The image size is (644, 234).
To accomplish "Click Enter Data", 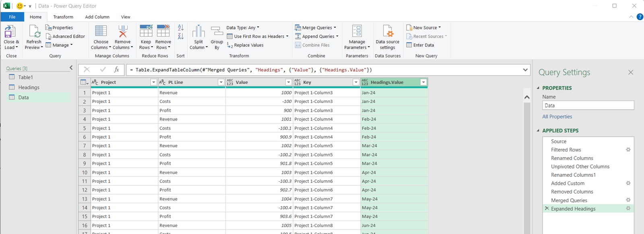I will click(x=420, y=45).
